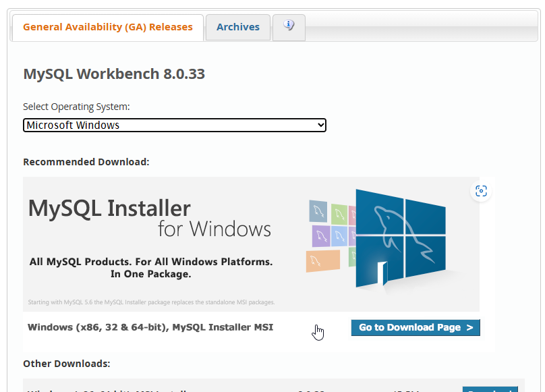Open the General Availability (GA) Releases tab
Viewport: 545px width, 392px height.
(x=108, y=28)
